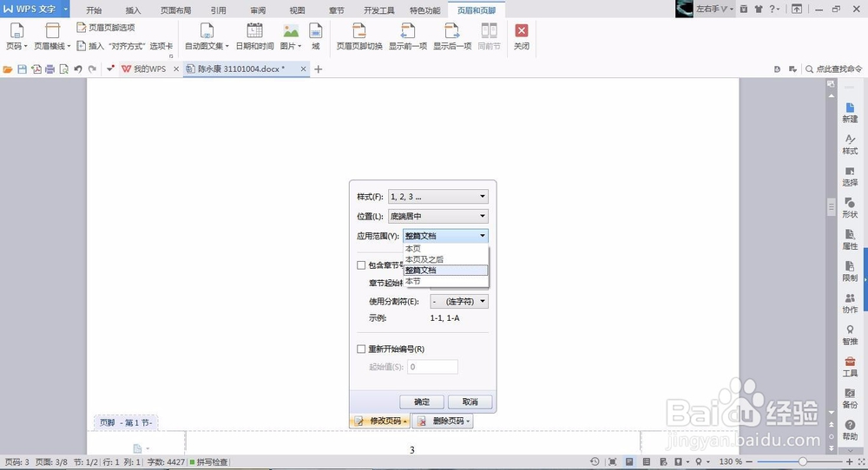Viewport: 868px width, 470px height.
Task: Switch to the 审阅 ribbon tab
Action: pyautogui.click(x=258, y=10)
